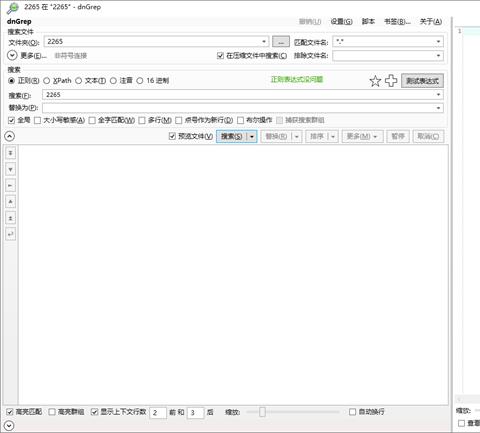Click the results 缩放 zoom slider thumb

(x=262, y=412)
